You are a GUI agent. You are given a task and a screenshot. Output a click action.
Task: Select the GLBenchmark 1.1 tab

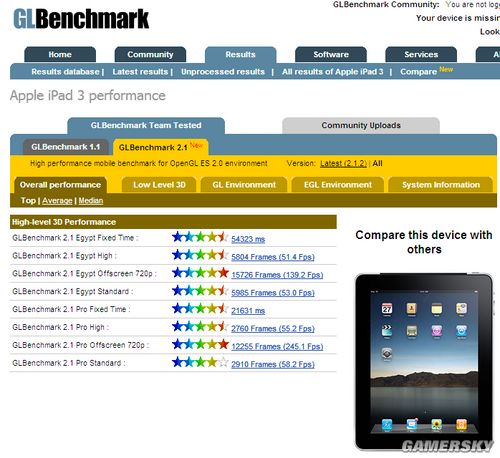pos(66,147)
